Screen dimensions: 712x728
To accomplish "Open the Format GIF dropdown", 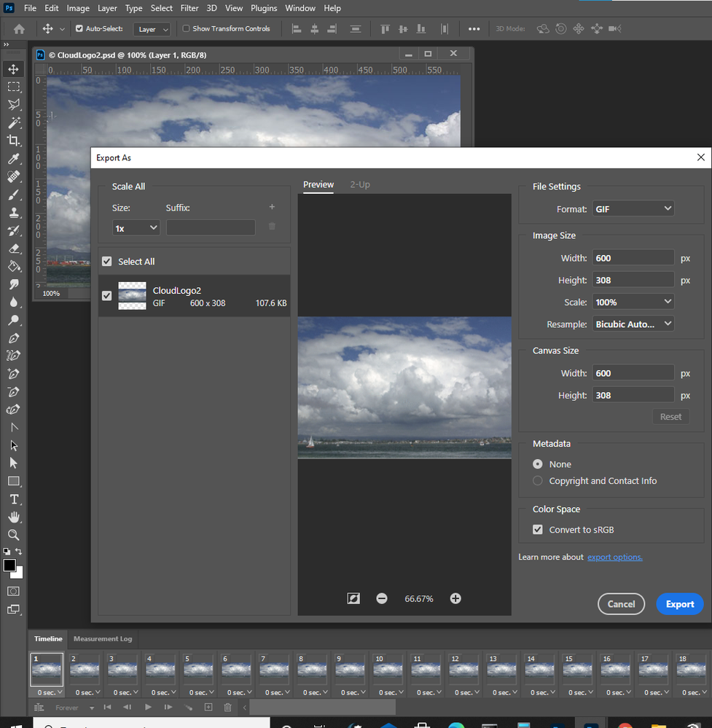I will point(633,209).
